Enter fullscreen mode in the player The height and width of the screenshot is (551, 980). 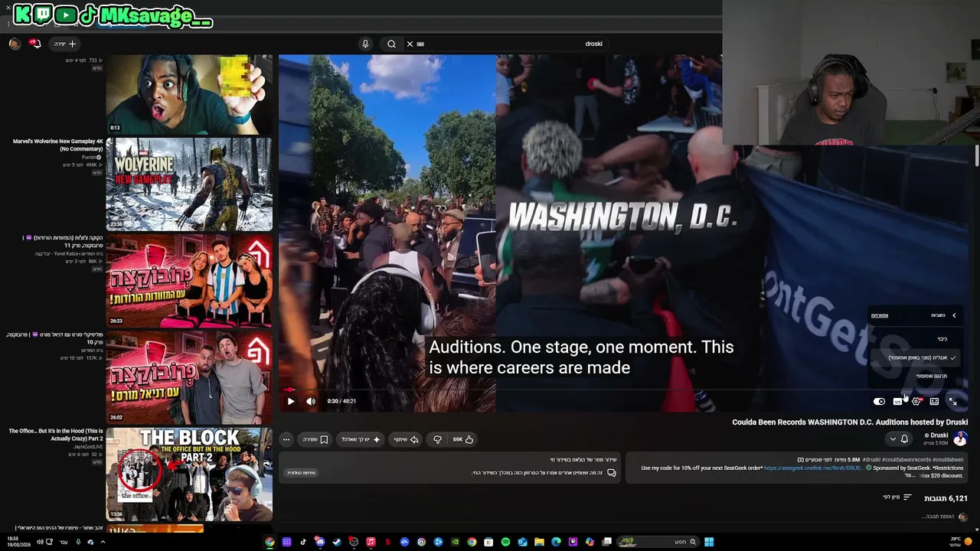pyautogui.click(x=952, y=401)
